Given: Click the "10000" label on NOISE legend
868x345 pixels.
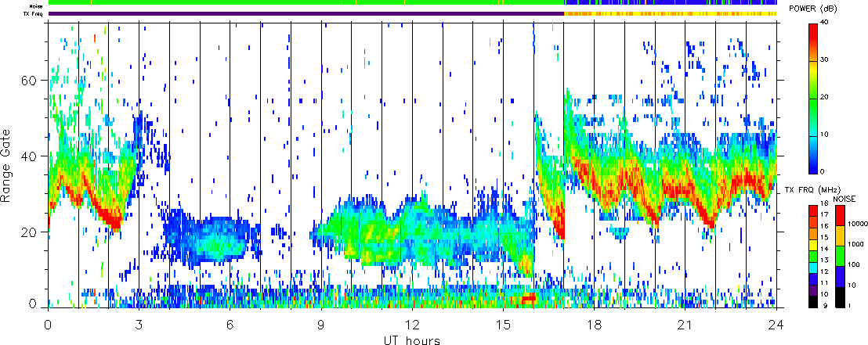Looking at the screenshot, I should pos(858,224).
